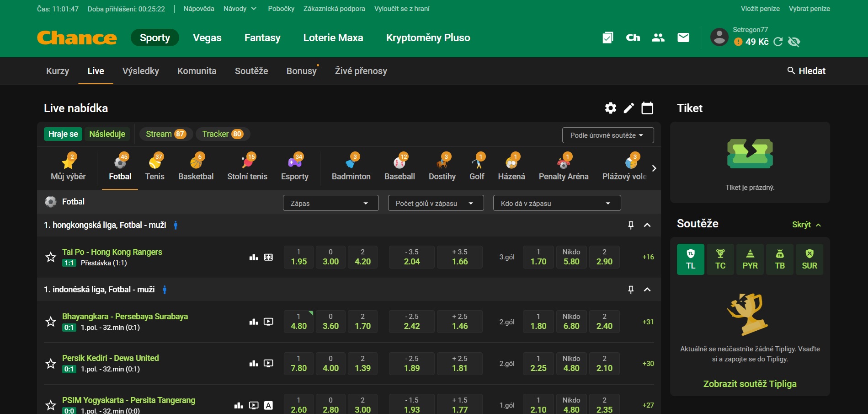This screenshot has width=868, height=414.
Task: Bet on home win odds 1.95 Tai Po
Action: point(299,257)
